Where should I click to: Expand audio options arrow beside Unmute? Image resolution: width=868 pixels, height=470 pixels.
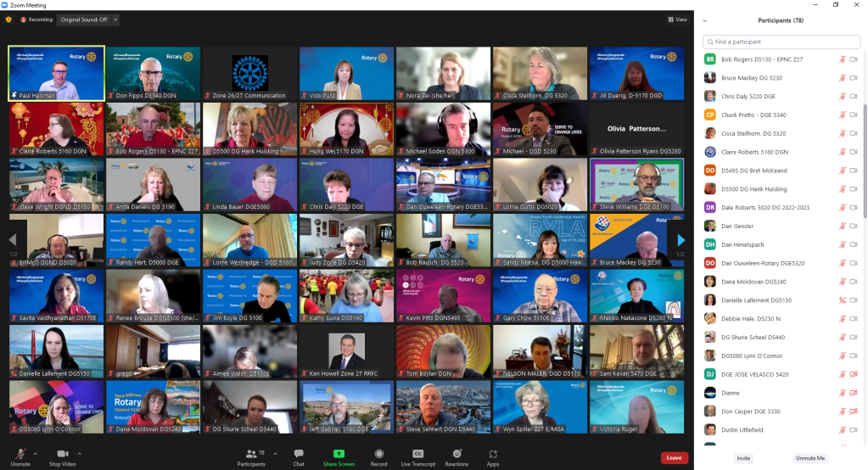pyautogui.click(x=36, y=454)
